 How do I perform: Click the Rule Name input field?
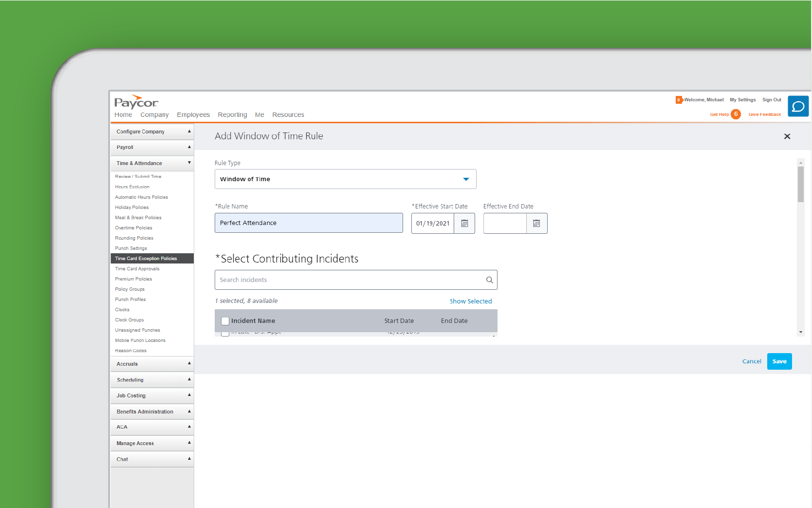point(309,223)
